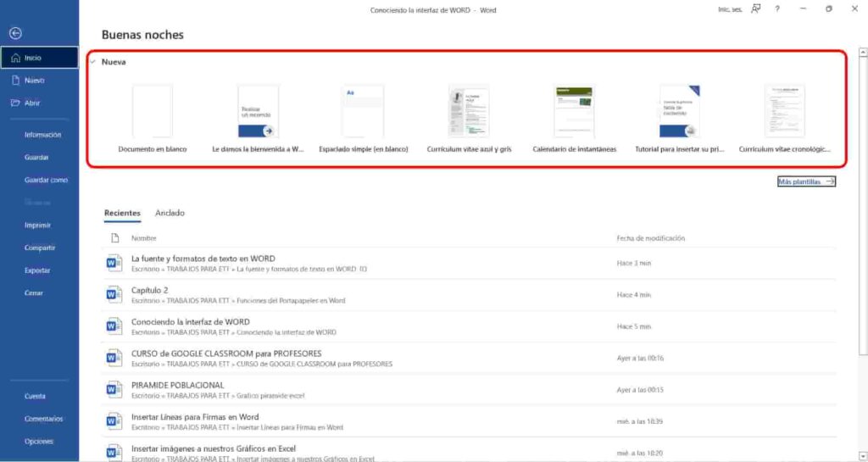
Task: Click the feedback person icon in title bar
Action: coord(755,9)
